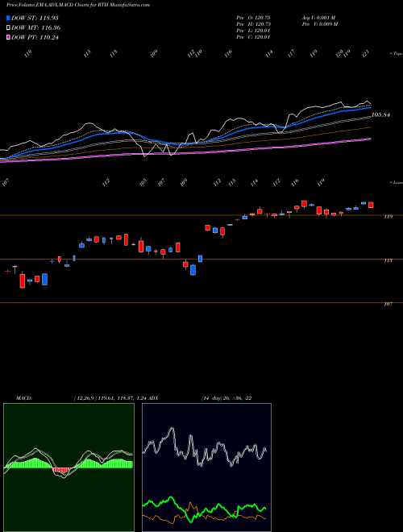Select the 'DOW MT: 116.36' legend label

pos(36,28)
